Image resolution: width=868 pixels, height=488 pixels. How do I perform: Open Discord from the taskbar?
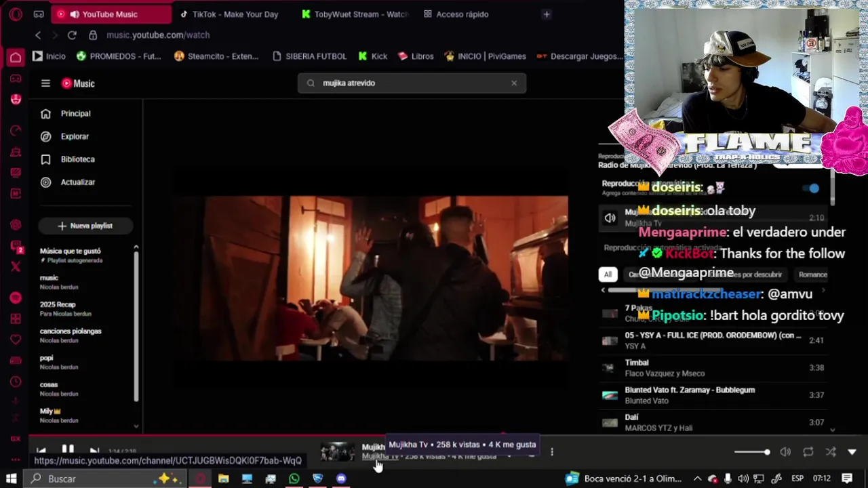pyautogui.click(x=341, y=479)
